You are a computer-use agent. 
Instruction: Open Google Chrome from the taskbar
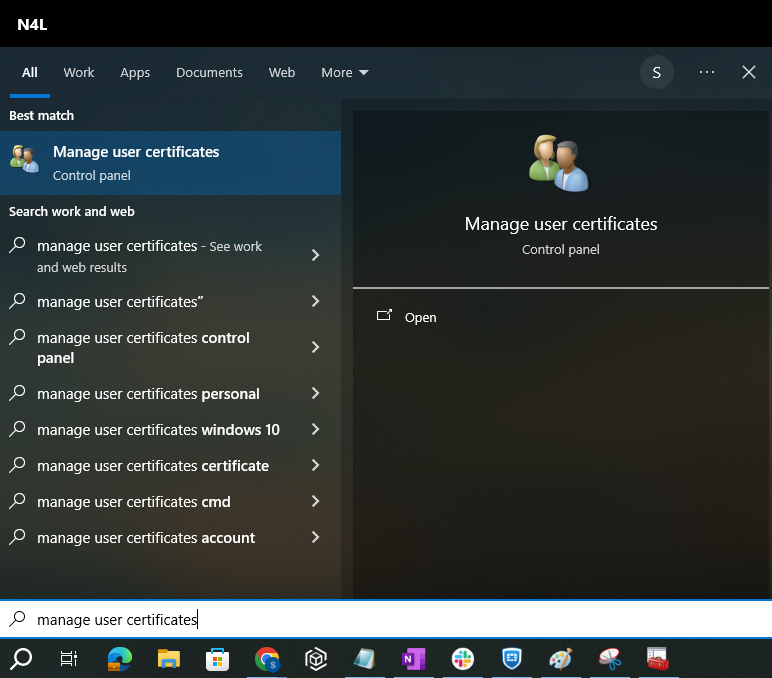[x=267, y=658]
